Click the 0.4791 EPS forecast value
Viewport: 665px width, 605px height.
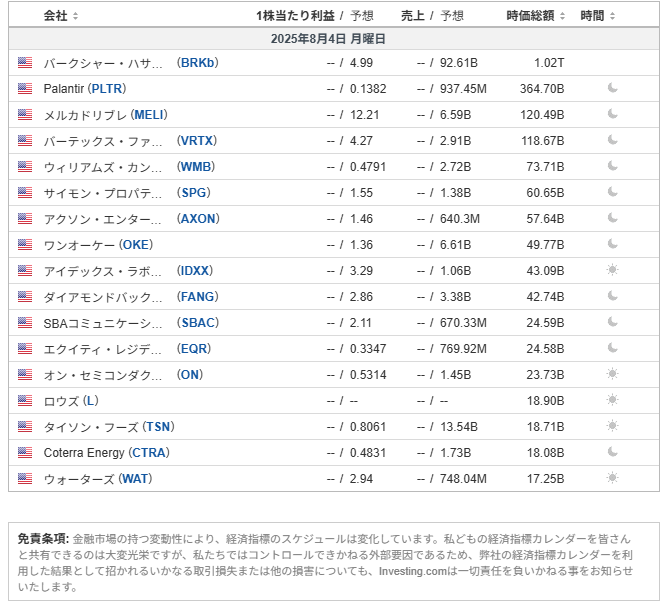(368, 167)
